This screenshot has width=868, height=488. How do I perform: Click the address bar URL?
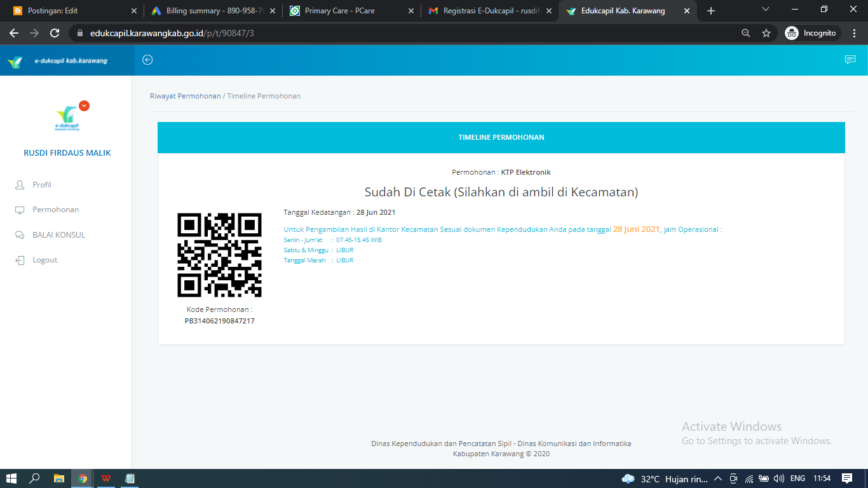pyautogui.click(x=172, y=33)
